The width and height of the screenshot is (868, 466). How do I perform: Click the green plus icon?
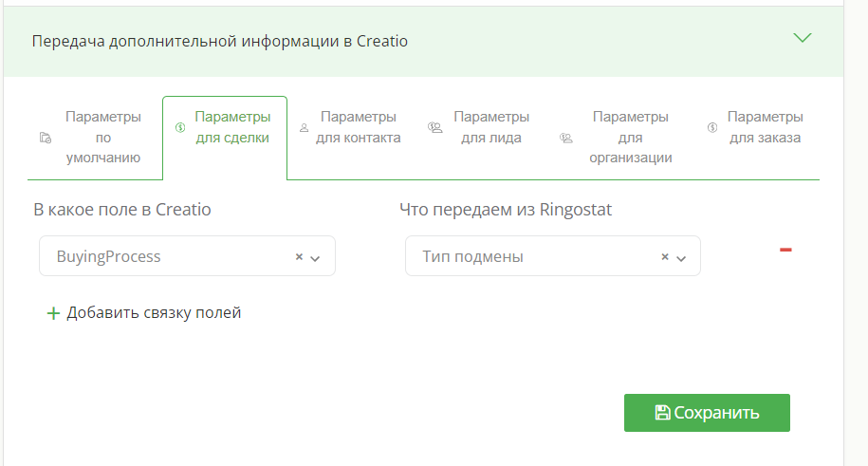tap(53, 313)
